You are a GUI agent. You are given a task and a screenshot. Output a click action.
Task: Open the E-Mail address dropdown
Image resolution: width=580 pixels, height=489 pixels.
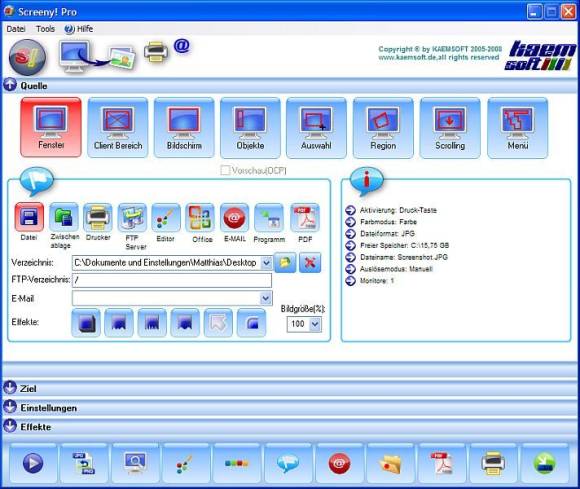tap(266, 298)
